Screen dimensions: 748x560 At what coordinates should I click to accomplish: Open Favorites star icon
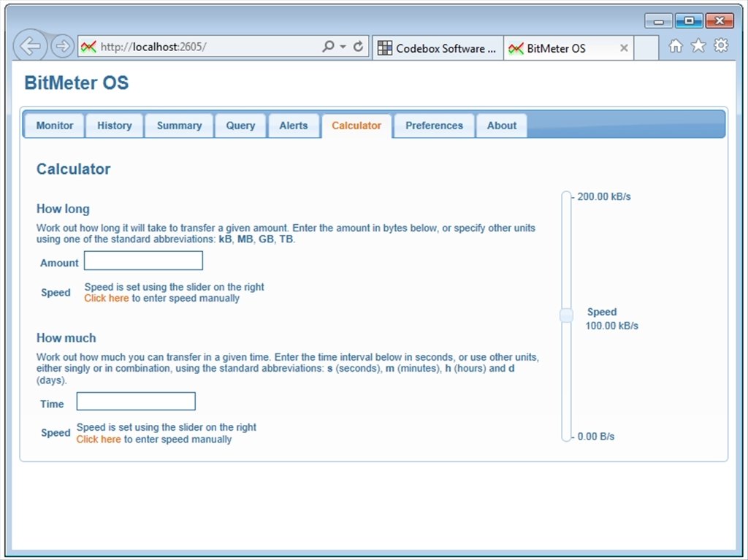point(698,46)
